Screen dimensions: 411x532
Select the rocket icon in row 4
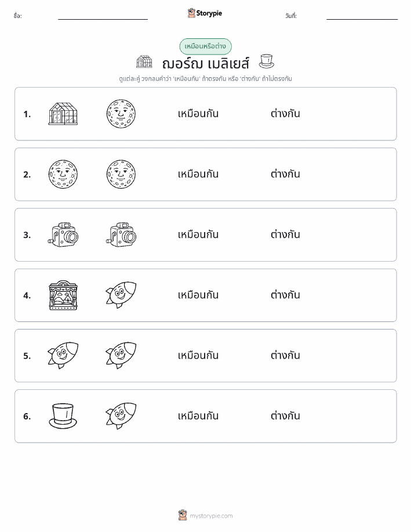pyautogui.click(x=121, y=295)
